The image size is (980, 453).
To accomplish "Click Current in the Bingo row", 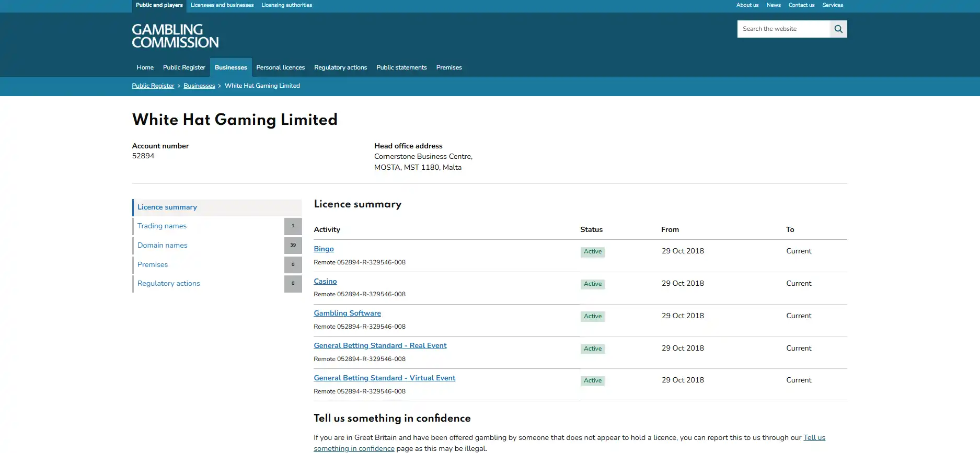I will pyautogui.click(x=799, y=251).
